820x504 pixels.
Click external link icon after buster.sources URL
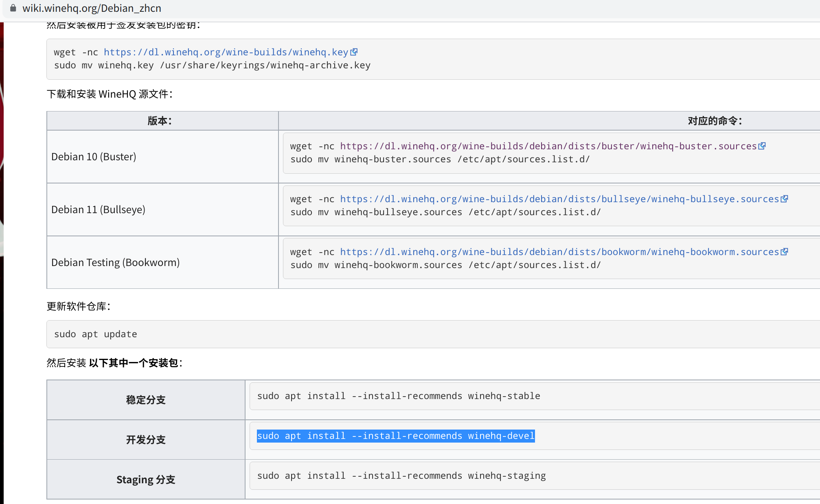[762, 146]
